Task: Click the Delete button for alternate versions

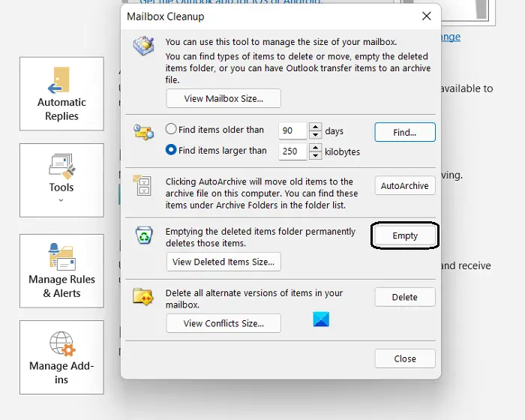Action: 405,297
